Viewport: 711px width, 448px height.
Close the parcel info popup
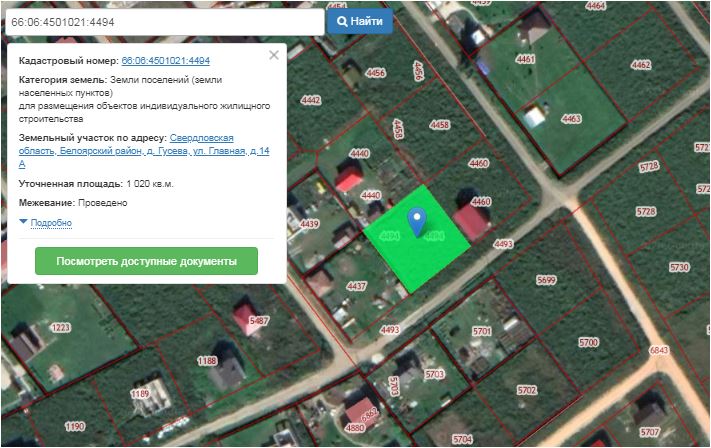(274, 56)
